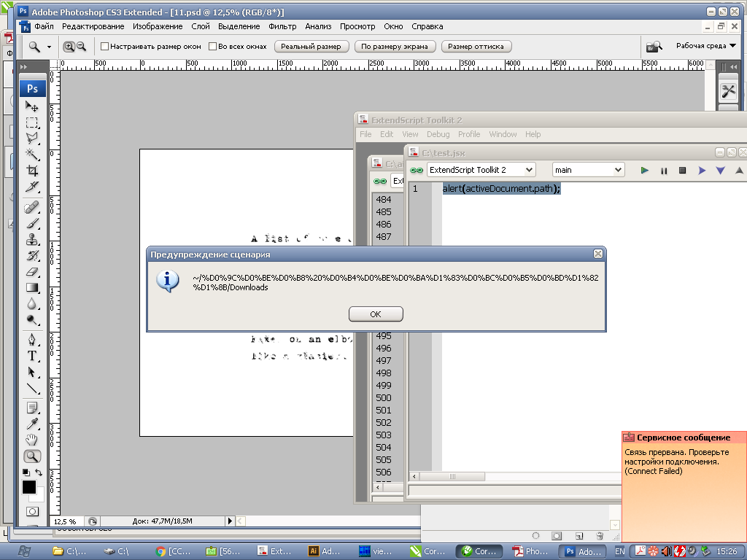
Task: Enable 'Во всех окнах' checkbox
Action: [x=212, y=47]
